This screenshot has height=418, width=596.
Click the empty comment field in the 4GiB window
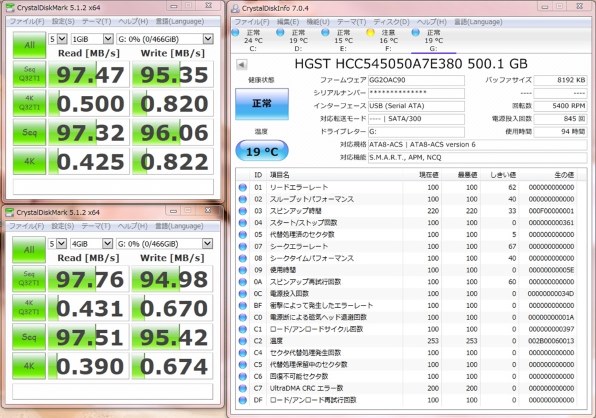pos(113,391)
